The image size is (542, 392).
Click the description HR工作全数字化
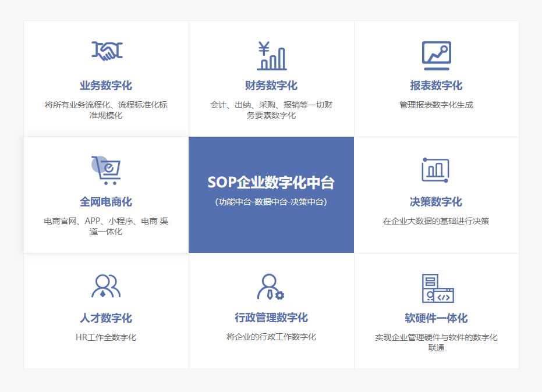[x=106, y=337]
